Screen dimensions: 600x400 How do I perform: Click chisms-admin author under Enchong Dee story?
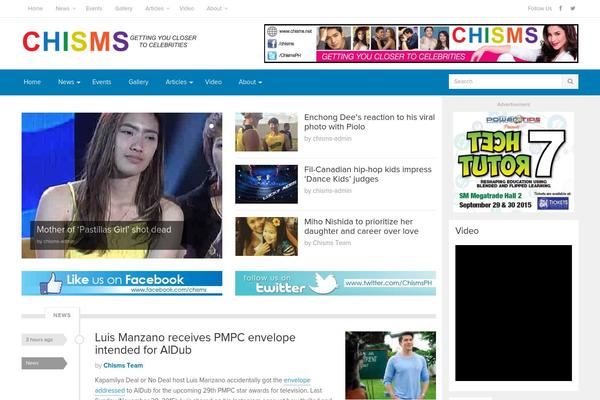tap(332, 139)
